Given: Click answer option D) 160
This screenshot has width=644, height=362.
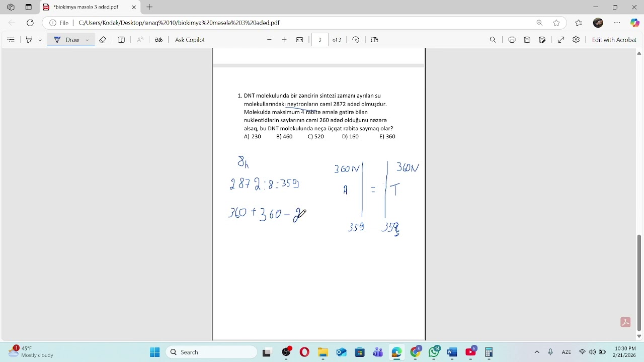Looking at the screenshot, I should pyautogui.click(x=350, y=137).
